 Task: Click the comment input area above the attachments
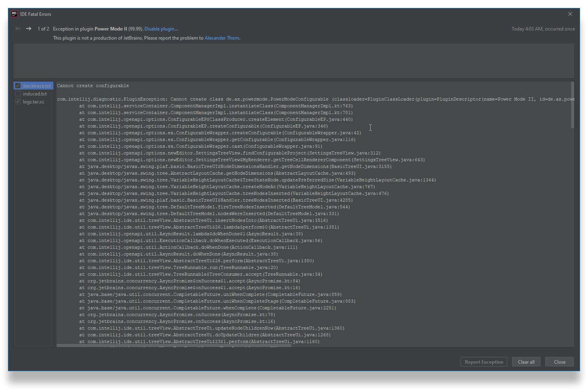[295, 61]
